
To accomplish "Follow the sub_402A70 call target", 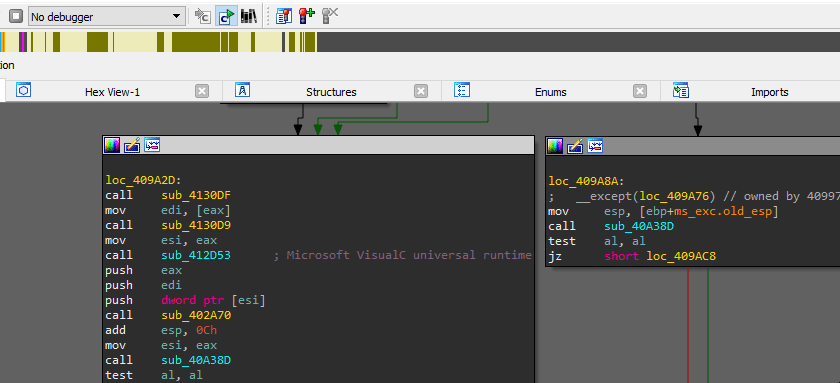I will tap(196, 315).
